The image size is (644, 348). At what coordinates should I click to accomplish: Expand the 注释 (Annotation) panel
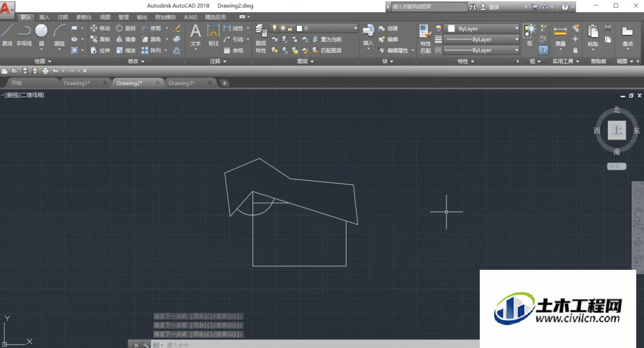coord(218,61)
